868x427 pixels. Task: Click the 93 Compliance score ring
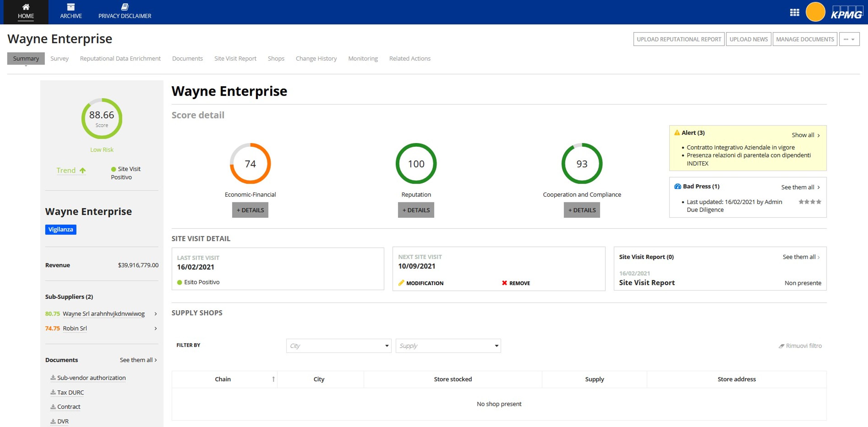(582, 163)
